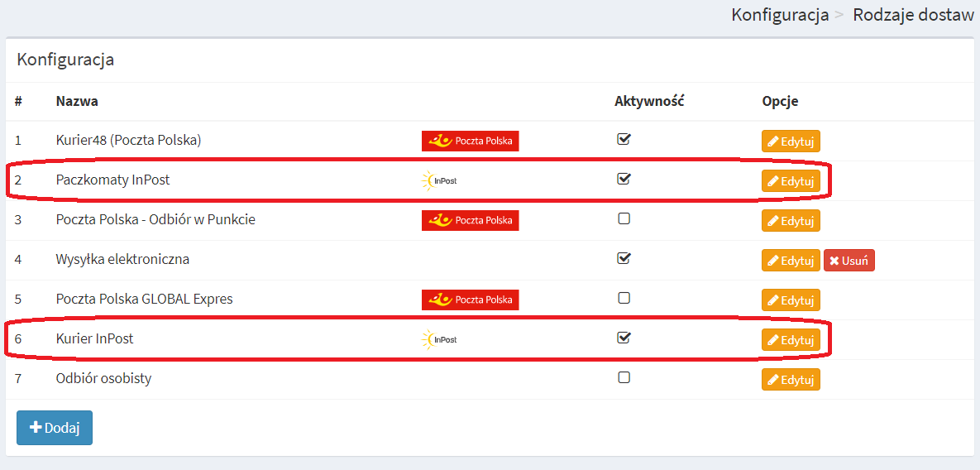Enable Poczta Polska - Odbiór w Punkcie checkbox
This screenshot has height=470, width=980.
[623, 218]
